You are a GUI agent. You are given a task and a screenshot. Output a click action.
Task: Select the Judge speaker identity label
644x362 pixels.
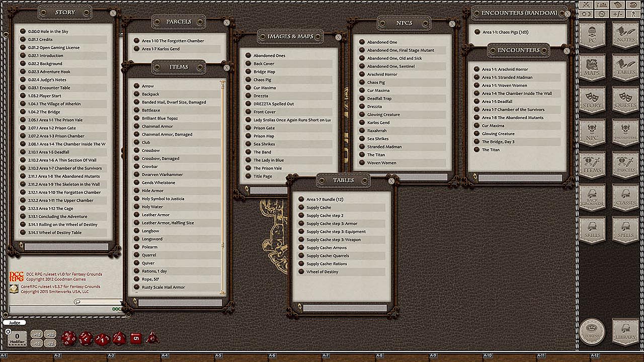[15, 323]
